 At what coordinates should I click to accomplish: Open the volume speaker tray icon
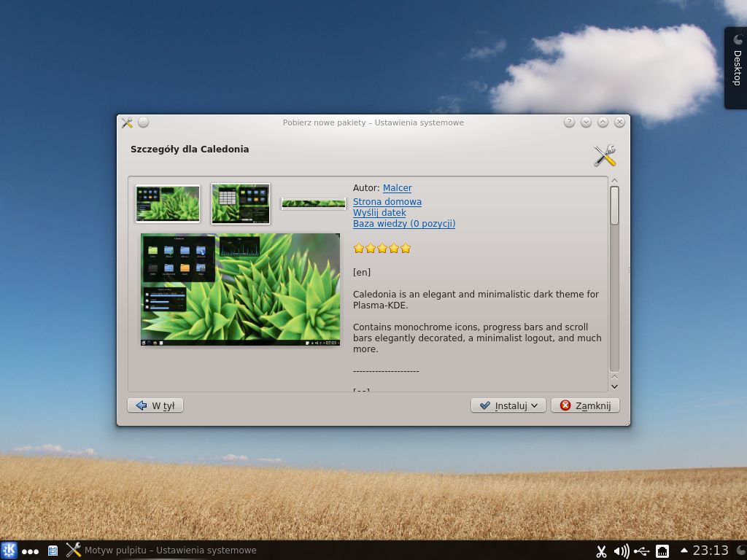click(x=622, y=551)
